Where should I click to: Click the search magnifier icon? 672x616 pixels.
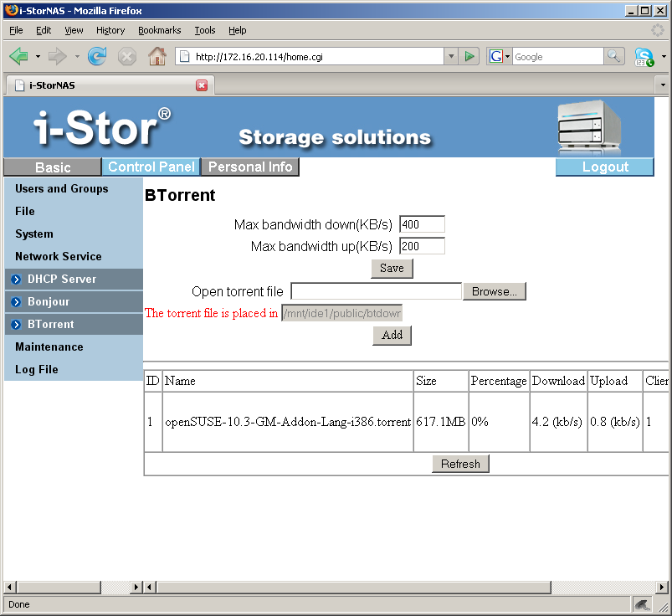coord(613,56)
